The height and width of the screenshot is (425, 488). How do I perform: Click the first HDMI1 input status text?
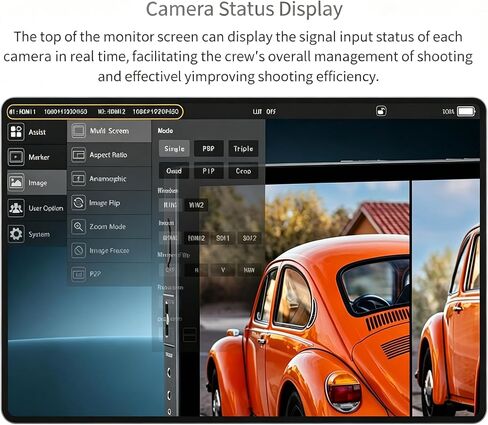22,111
